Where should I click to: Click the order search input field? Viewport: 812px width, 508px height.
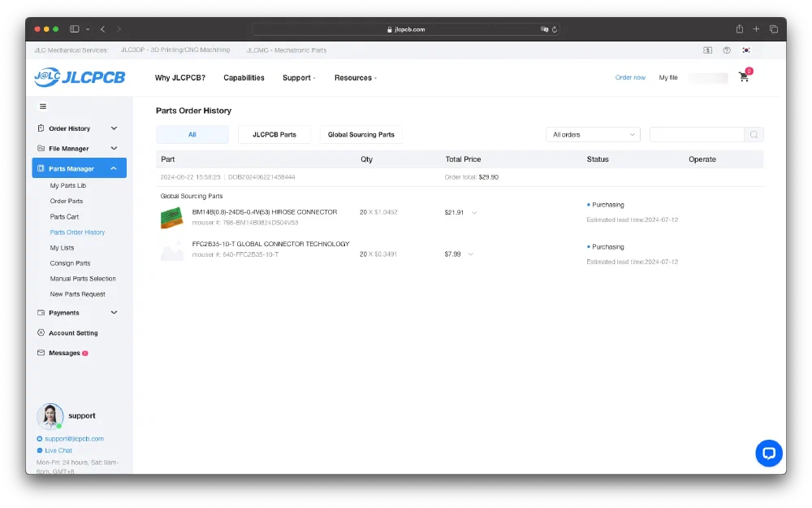coord(697,135)
